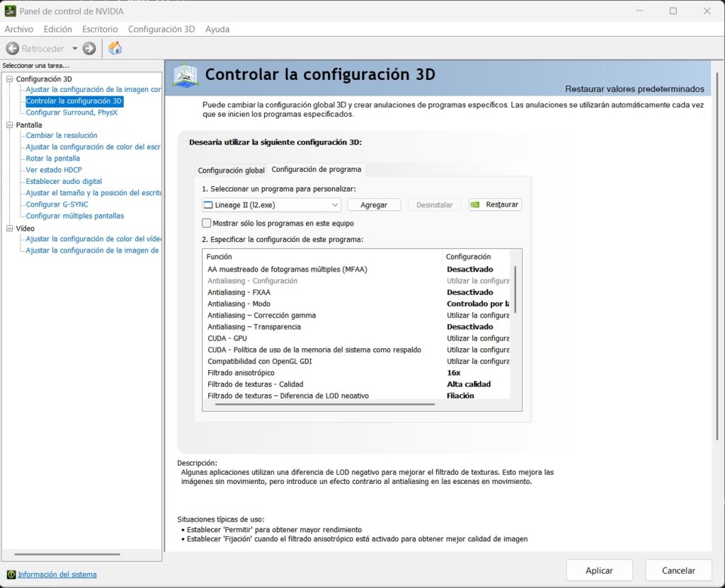
Task: Click the NVIDIA app icon in title bar
Action: tap(10, 11)
